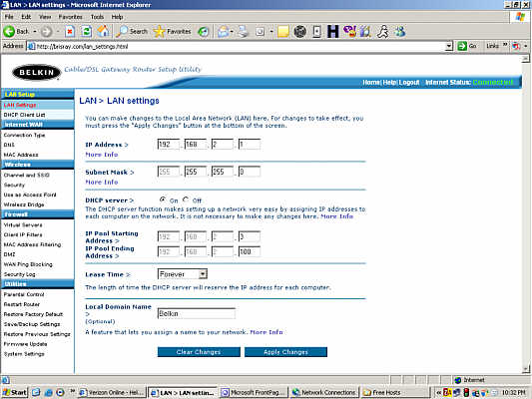532x399 pixels.
Task: Click the Clear Changes button
Action: pyautogui.click(x=199, y=352)
